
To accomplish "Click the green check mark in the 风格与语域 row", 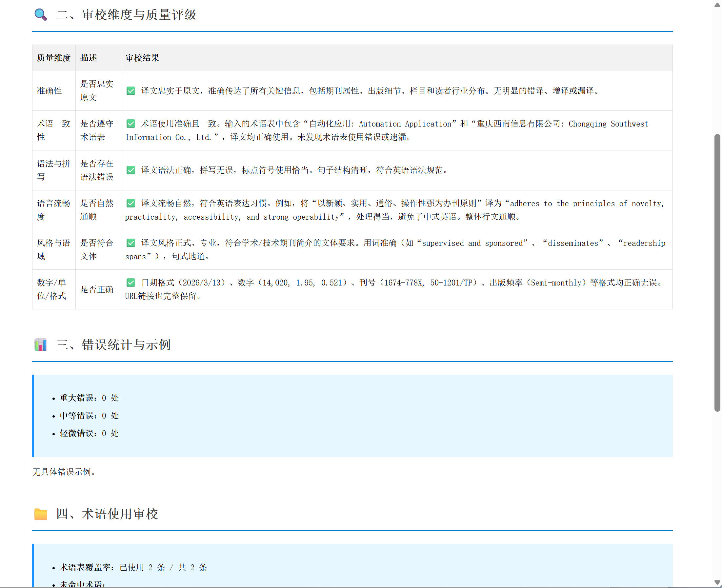I will (x=131, y=243).
